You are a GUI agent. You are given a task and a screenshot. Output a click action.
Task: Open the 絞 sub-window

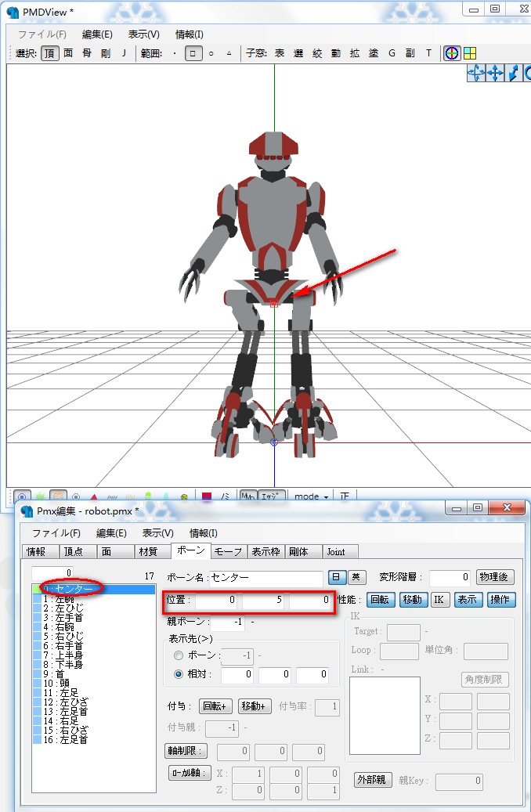click(317, 53)
